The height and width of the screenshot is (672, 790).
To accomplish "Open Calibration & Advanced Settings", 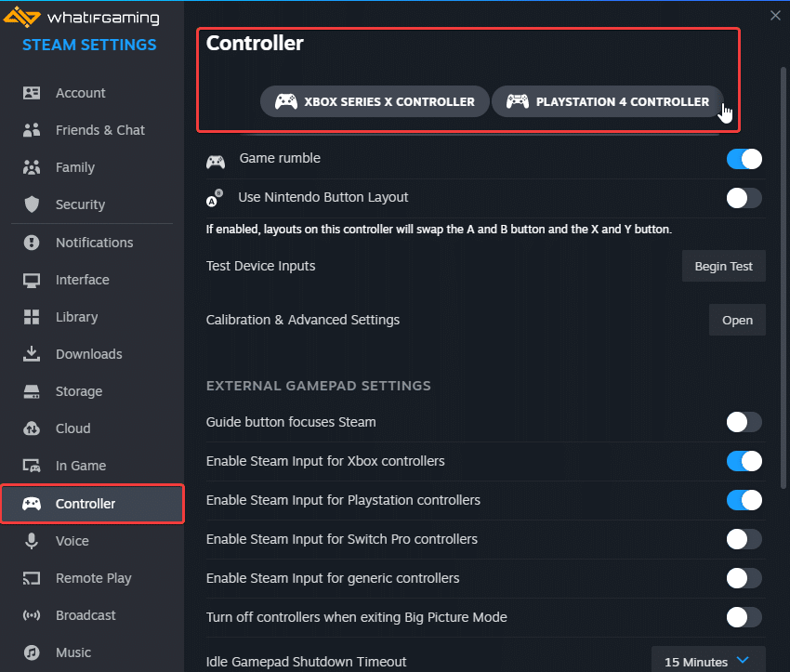I will [x=737, y=320].
